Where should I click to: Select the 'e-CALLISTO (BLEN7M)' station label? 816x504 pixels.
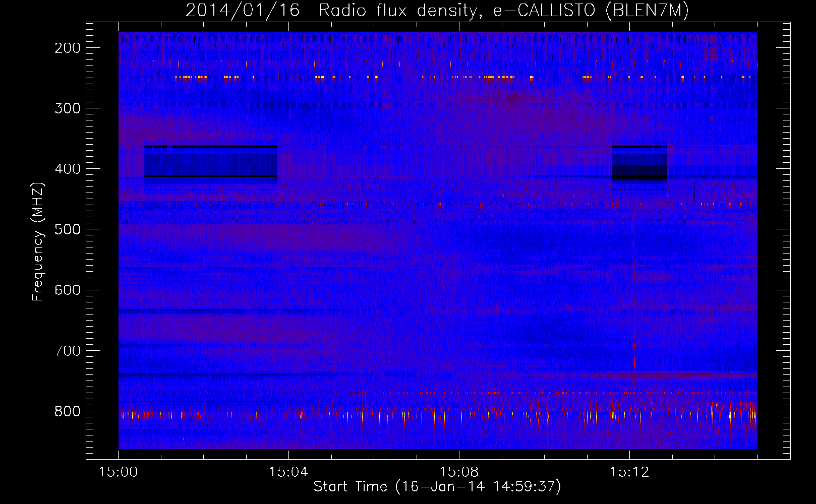pyautogui.click(x=591, y=11)
